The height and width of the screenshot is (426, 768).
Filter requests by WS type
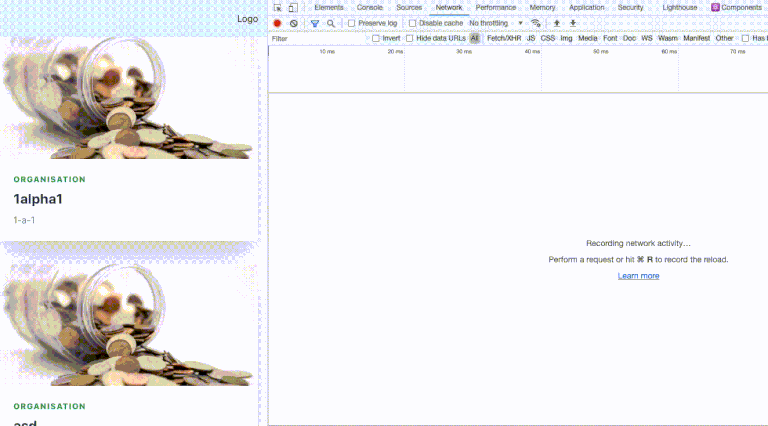point(647,38)
